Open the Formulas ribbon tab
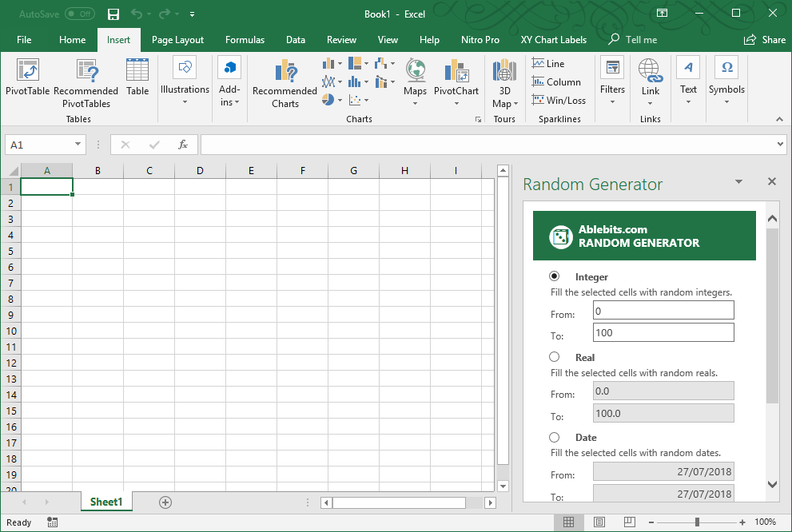Viewport: 792px width, 532px height. pyautogui.click(x=245, y=40)
